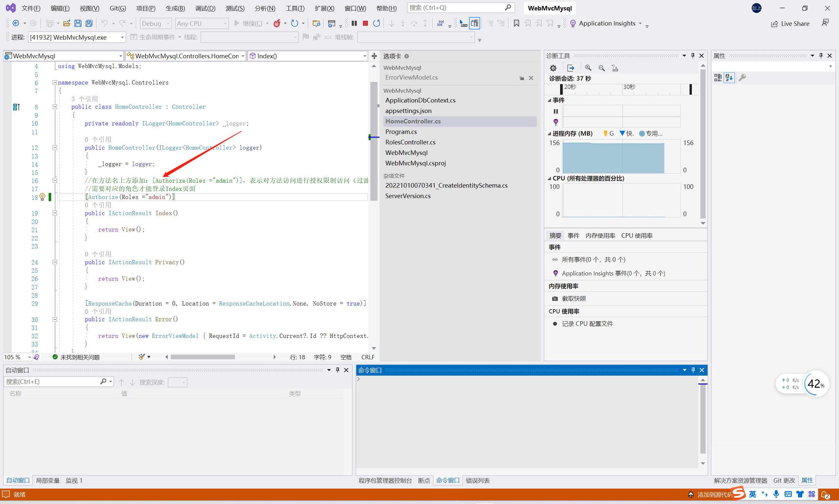Open the 进程 WebMvcMysql.exe dropdown
The image size is (839, 504).
click(x=122, y=37)
